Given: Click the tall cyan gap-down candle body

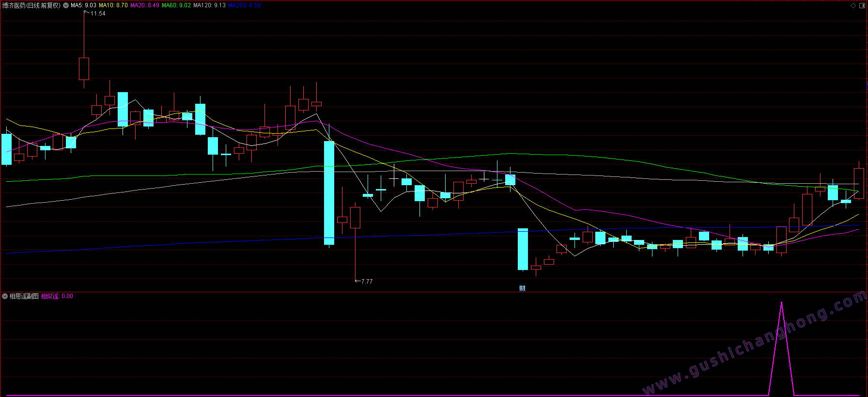Looking at the screenshot, I should point(329,193).
